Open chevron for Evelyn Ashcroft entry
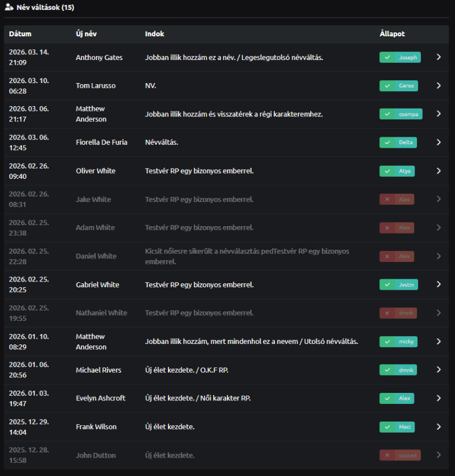The width and height of the screenshot is (455, 476). (x=439, y=398)
